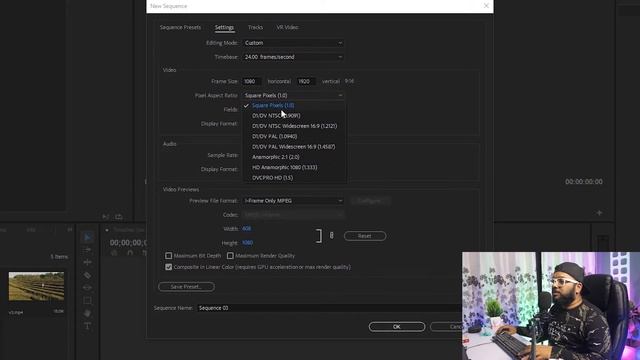The width and height of the screenshot is (640, 360).
Task: Select the Hand tool
Action: click(x=87, y=313)
